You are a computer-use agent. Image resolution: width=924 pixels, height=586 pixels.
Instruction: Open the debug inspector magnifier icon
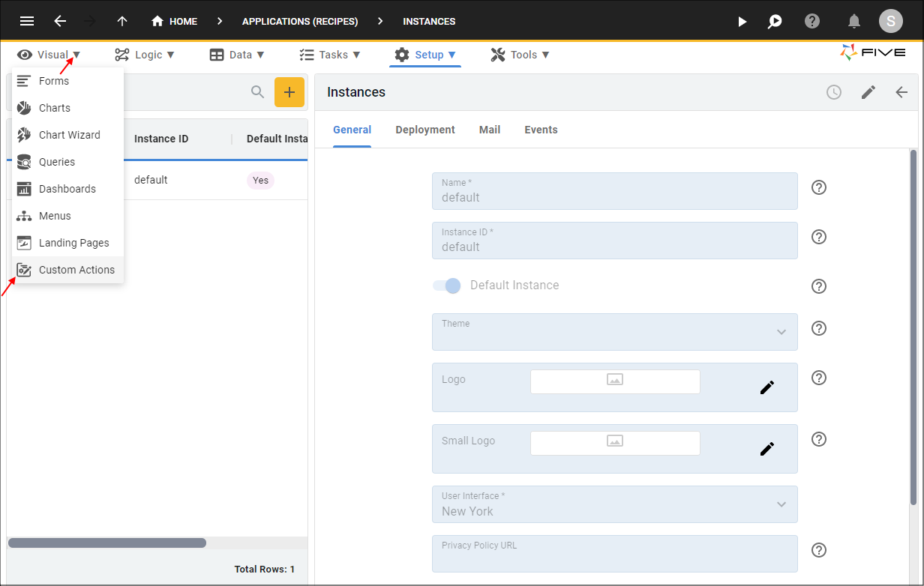click(775, 22)
